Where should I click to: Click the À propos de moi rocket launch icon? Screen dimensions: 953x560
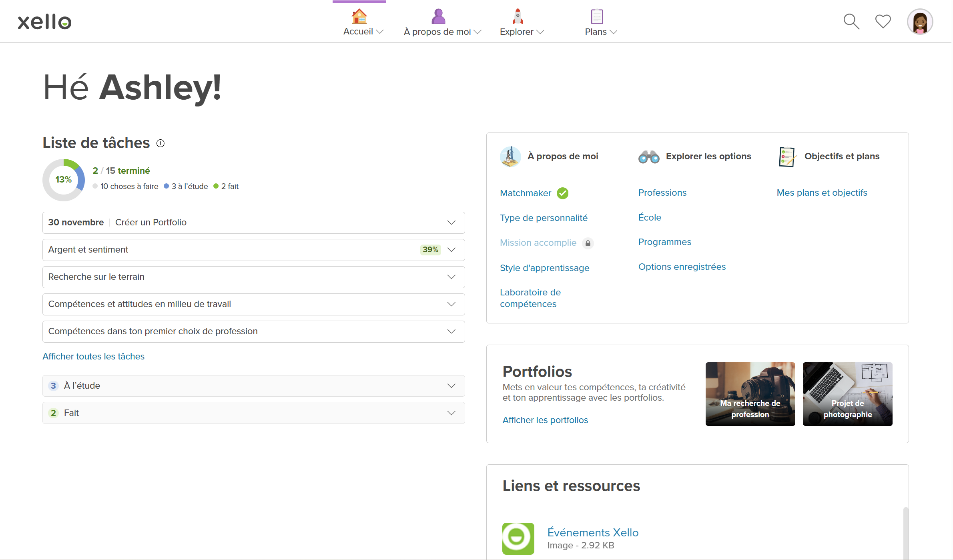pyautogui.click(x=510, y=157)
